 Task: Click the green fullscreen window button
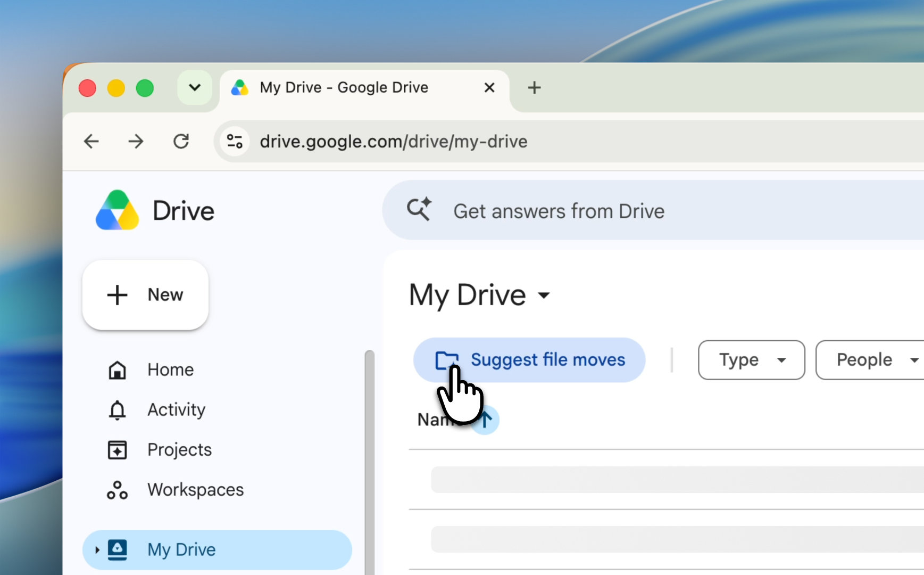point(145,88)
